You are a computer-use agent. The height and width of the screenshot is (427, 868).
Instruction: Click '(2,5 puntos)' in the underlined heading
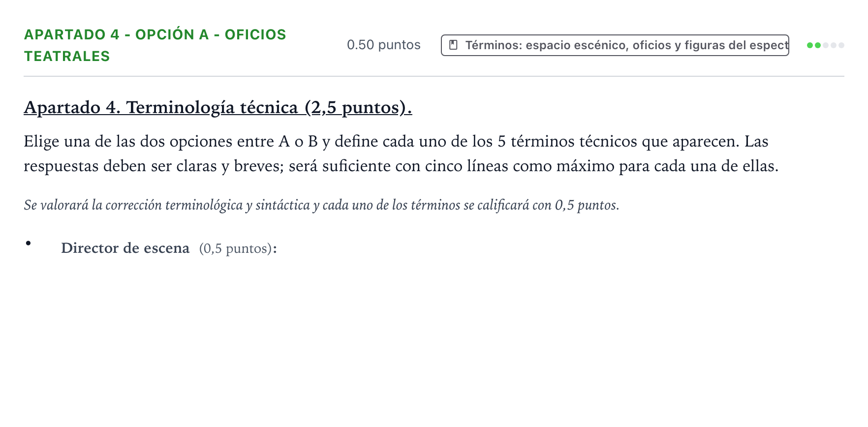(x=358, y=107)
